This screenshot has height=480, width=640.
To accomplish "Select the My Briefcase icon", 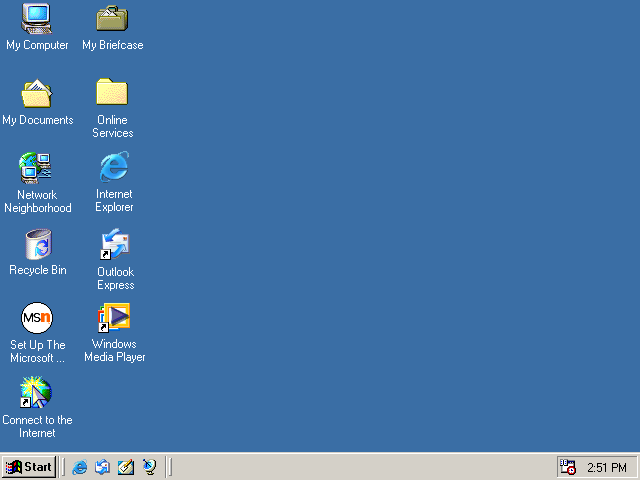I will (x=112, y=19).
